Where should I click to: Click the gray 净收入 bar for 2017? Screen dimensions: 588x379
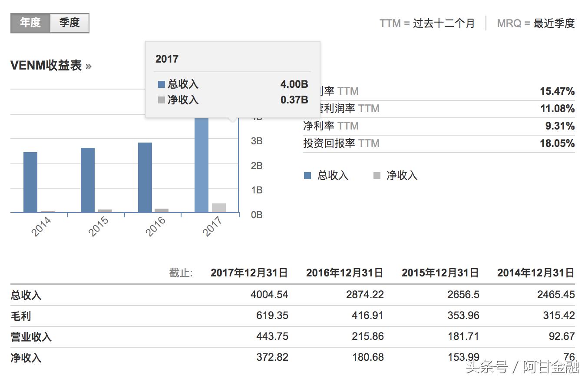tap(218, 207)
